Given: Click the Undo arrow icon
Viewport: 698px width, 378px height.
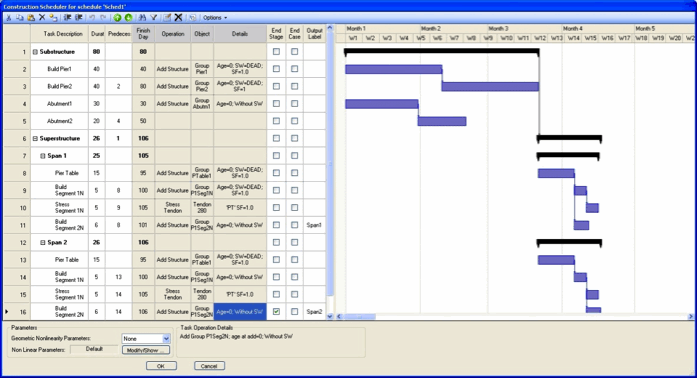Looking at the screenshot, I should tap(92, 18).
